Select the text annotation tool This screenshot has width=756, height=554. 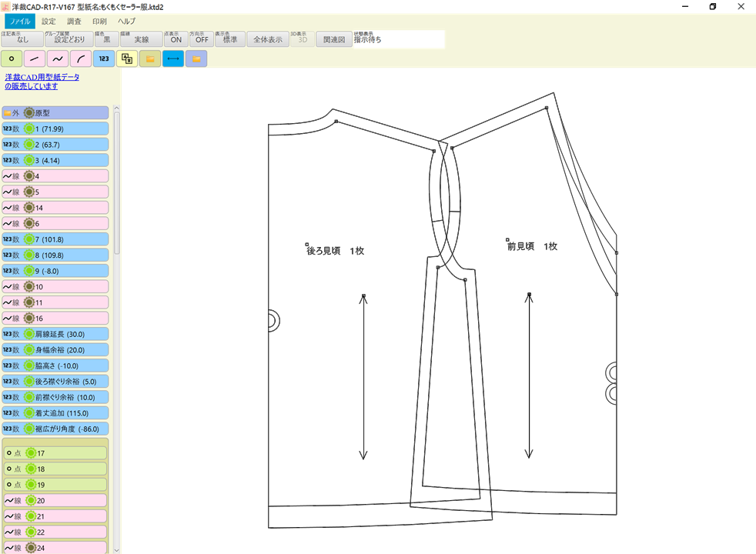pyautogui.click(x=127, y=58)
